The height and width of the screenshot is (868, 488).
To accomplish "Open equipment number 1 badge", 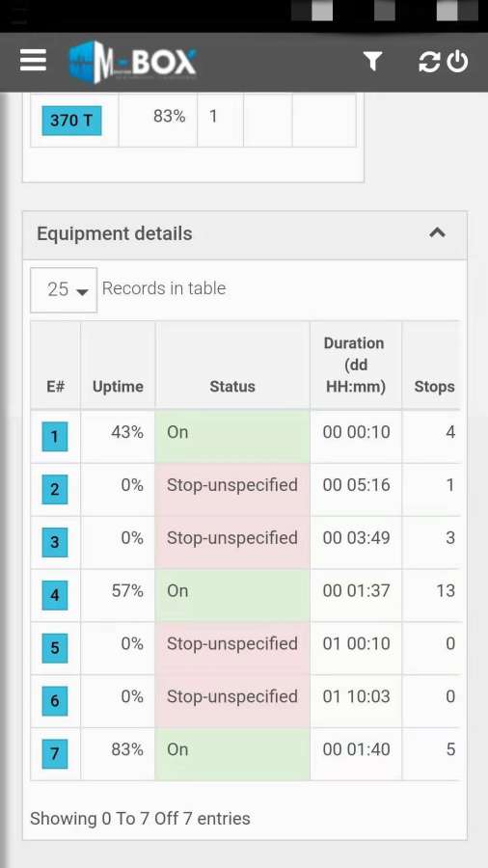I will point(55,437).
